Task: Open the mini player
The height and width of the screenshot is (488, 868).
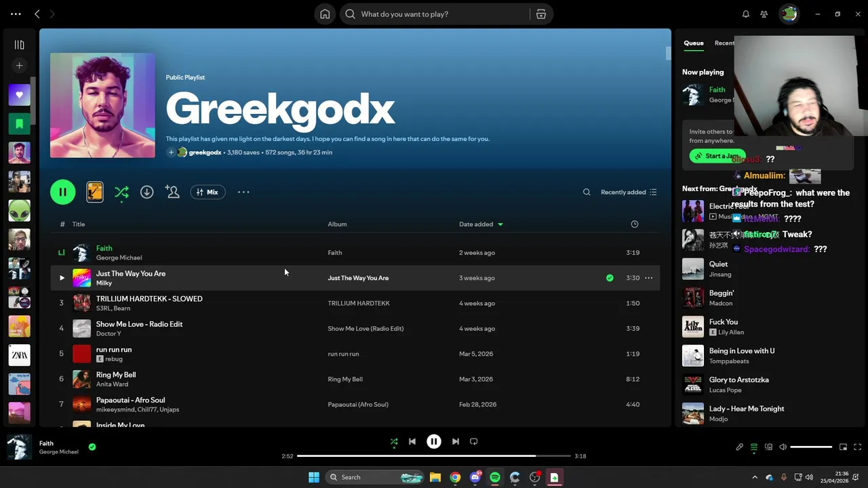Action: tap(843, 447)
